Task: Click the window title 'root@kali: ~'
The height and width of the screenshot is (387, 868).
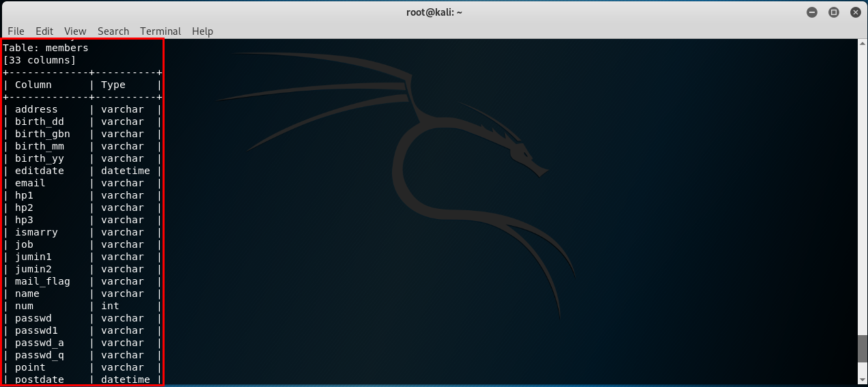Action: (434, 12)
